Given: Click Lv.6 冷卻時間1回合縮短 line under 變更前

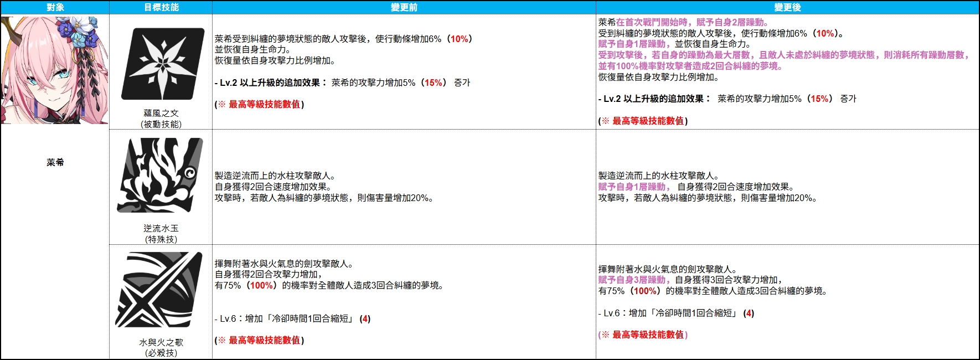Looking at the screenshot, I should pos(293,318).
